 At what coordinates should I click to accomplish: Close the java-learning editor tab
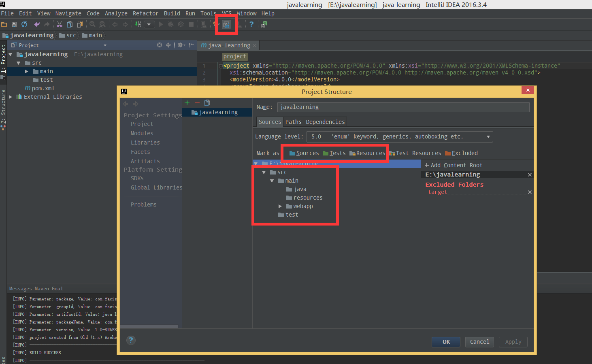pos(254,46)
